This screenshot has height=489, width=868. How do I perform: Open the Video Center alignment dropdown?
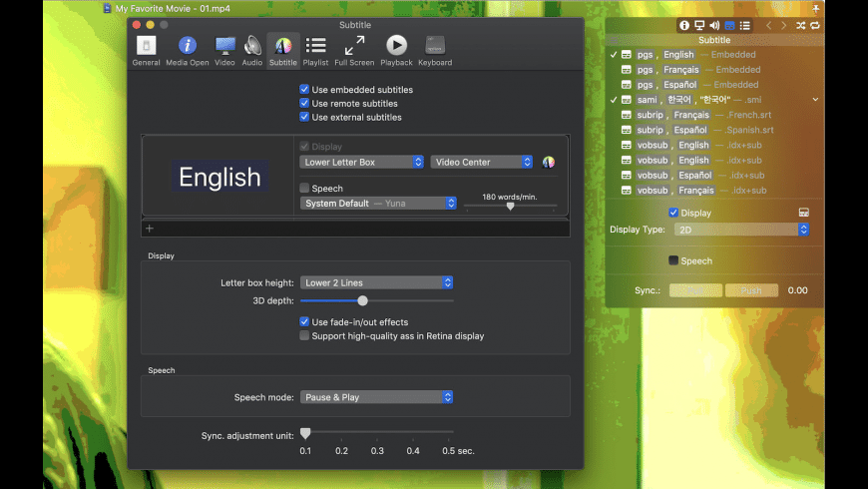[482, 162]
